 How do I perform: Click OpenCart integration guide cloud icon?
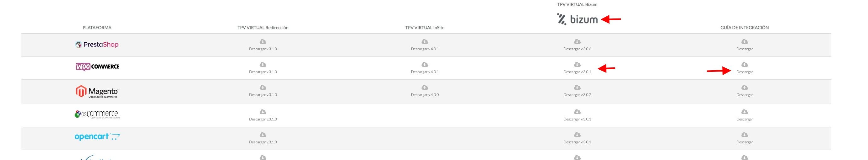pyautogui.click(x=745, y=135)
